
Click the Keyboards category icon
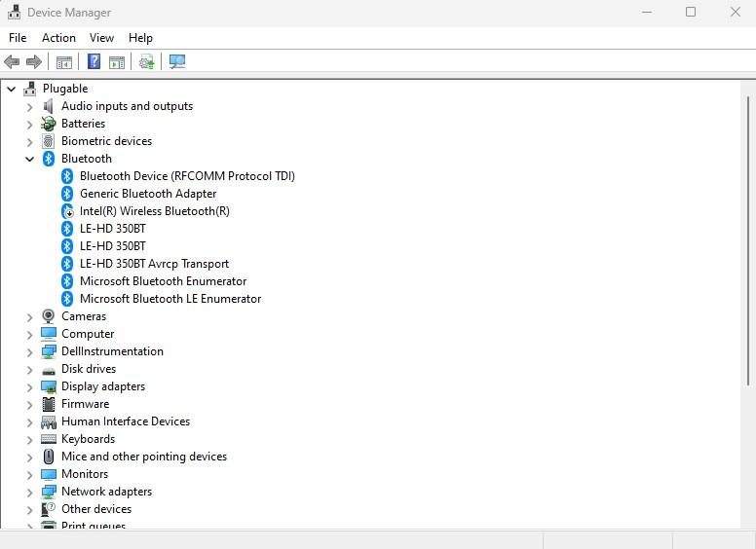click(x=48, y=439)
